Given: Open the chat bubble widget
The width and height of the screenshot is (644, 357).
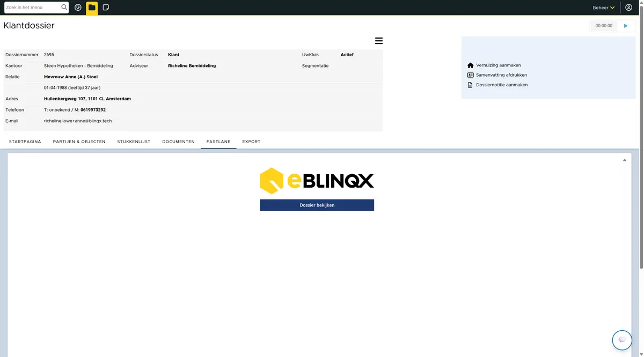Looking at the screenshot, I should [x=622, y=340].
